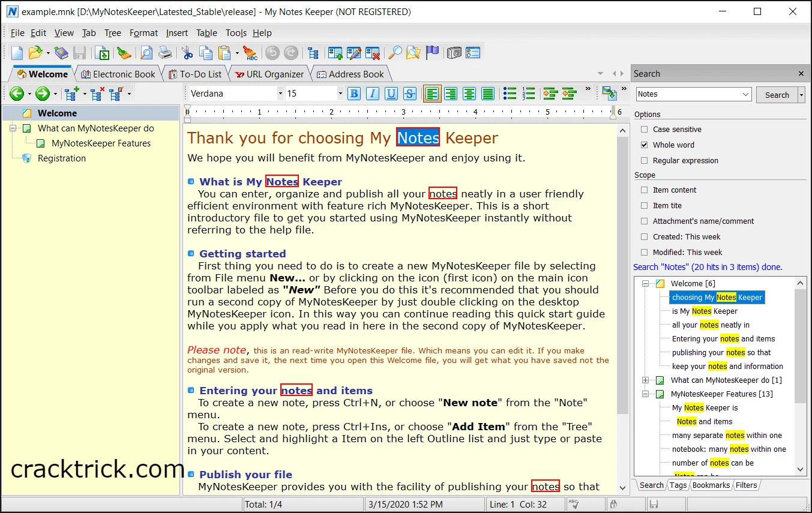The height and width of the screenshot is (513, 812).
Task: Select result 'publishing your notes so that'
Action: pyautogui.click(x=721, y=353)
